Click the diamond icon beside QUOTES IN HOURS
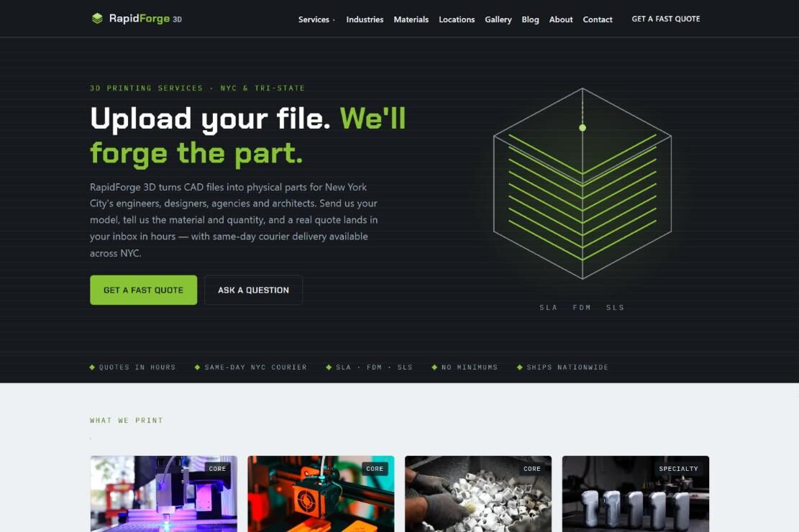Image resolution: width=799 pixels, height=532 pixels. click(x=92, y=367)
